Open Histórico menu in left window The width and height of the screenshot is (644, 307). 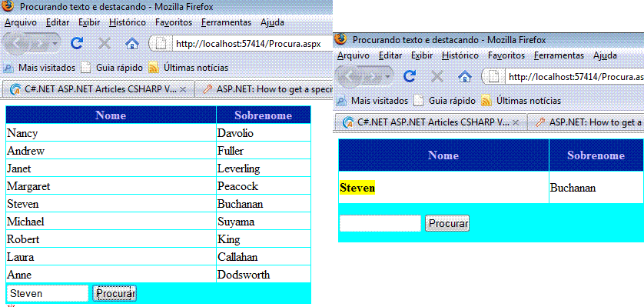[x=128, y=22]
